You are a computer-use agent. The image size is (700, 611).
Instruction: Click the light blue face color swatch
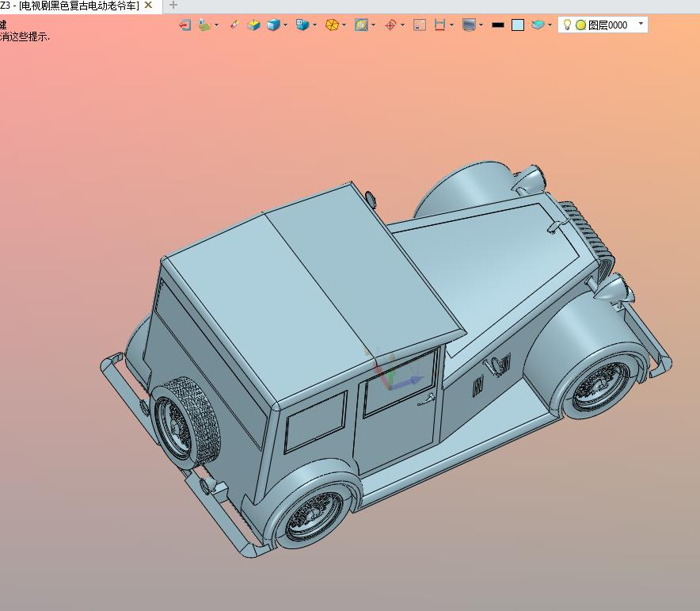coord(518,25)
